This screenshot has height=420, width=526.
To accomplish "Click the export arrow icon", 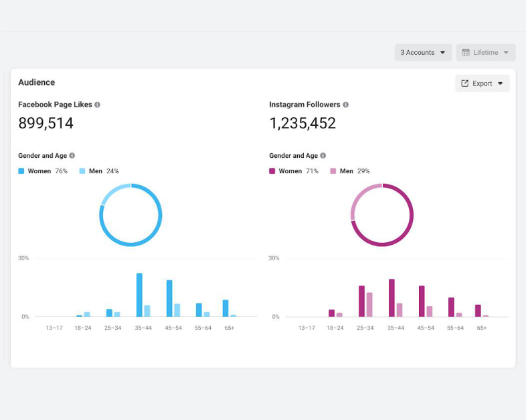I will 464,84.
